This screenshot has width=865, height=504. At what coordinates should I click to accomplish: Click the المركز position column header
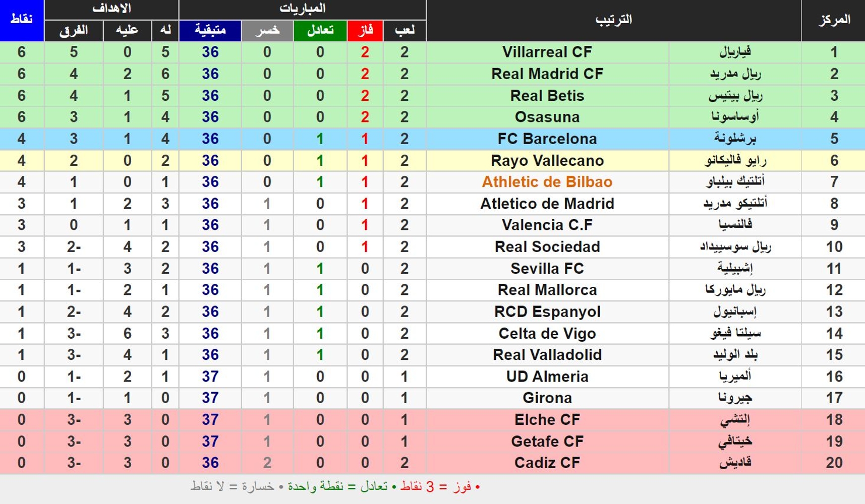click(833, 20)
